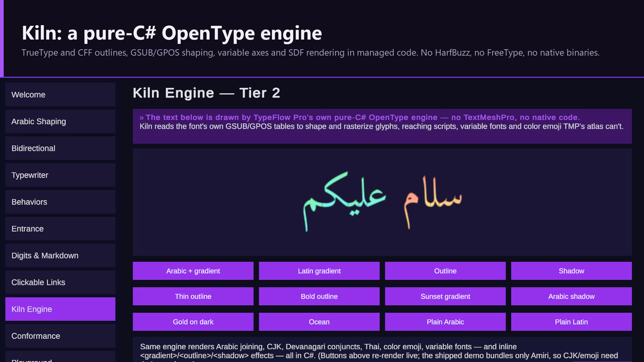Render the Arabic + gradient sample

click(x=193, y=271)
